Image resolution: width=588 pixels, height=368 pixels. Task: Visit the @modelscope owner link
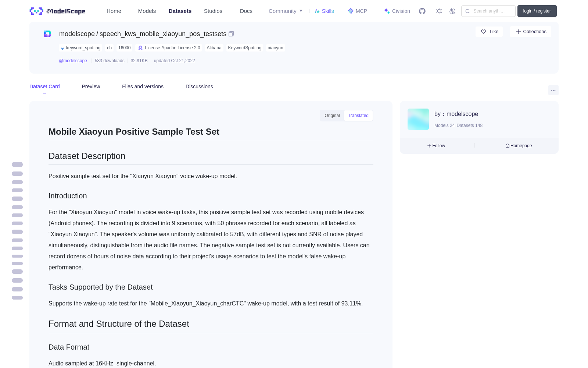click(73, 61)
